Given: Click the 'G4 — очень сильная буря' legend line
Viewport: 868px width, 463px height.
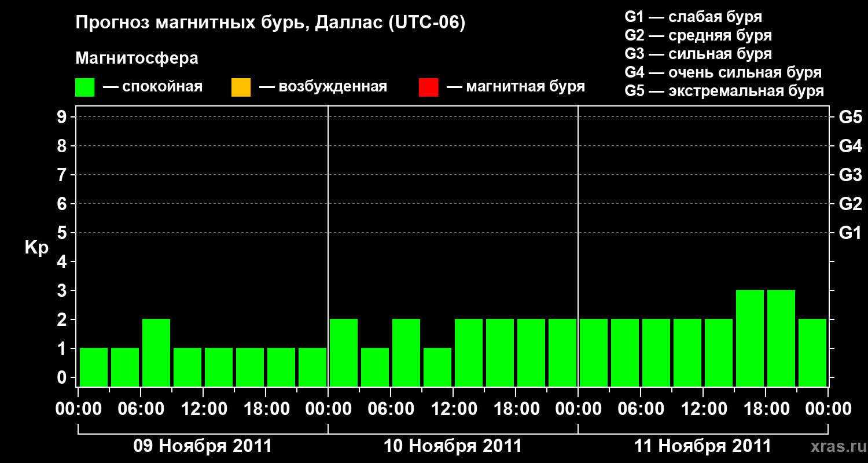Looking at the screenshot, I should pyautogui.click(x=723, y=72).
